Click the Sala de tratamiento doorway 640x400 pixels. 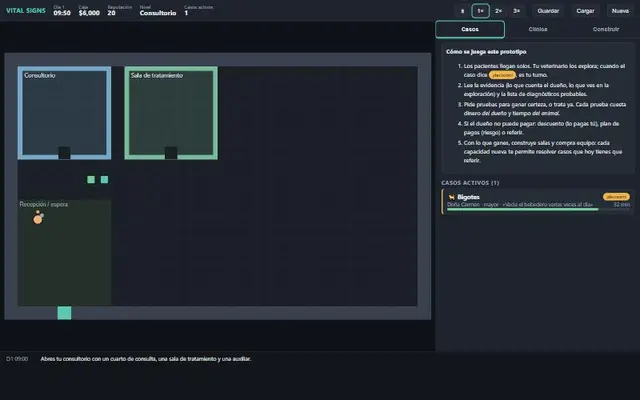tap(171, 153)
